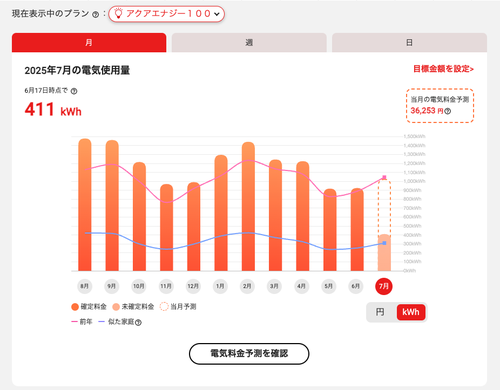Viewport: 500px width, 390px height.
Task: Select the 10月 month button
Action: pos(139,286)
